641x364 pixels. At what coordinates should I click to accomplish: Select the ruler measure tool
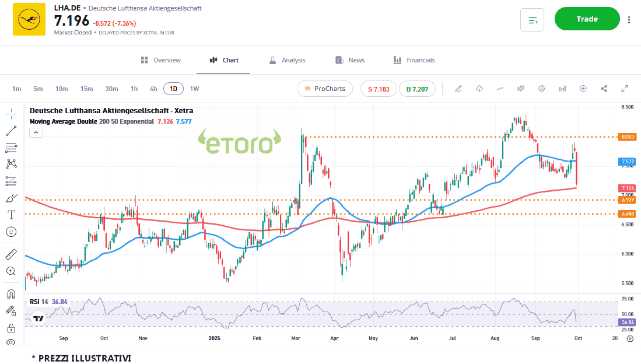(11, 254)
